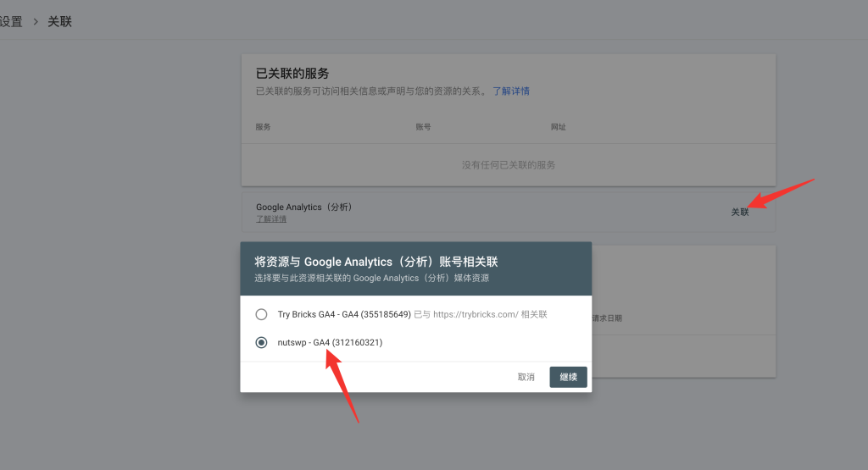This screenshot has height=470, width=868.
Task: Open 了解详情 link under Google Analytics
Action: click(271, 219)
